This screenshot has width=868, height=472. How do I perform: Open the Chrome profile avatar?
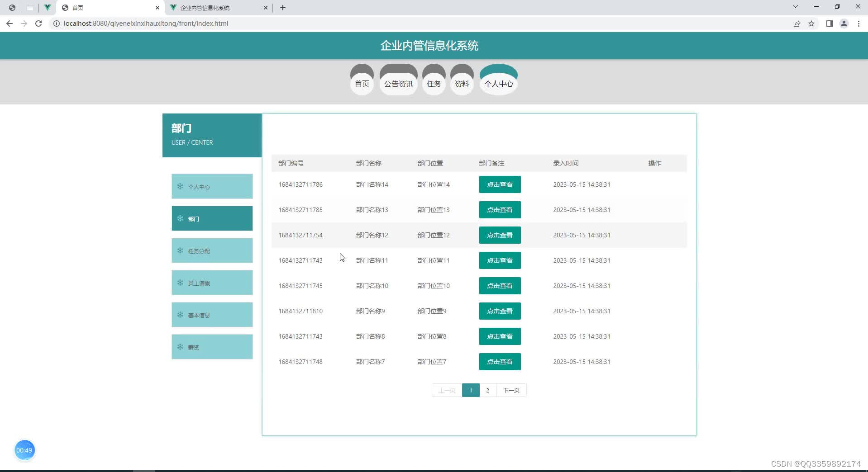844,24
